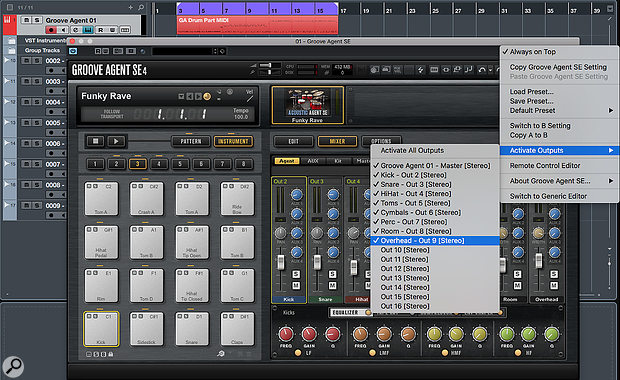Expand track 0002 disclosure triangle
620x380 pixels.
(x=6, y=60)
